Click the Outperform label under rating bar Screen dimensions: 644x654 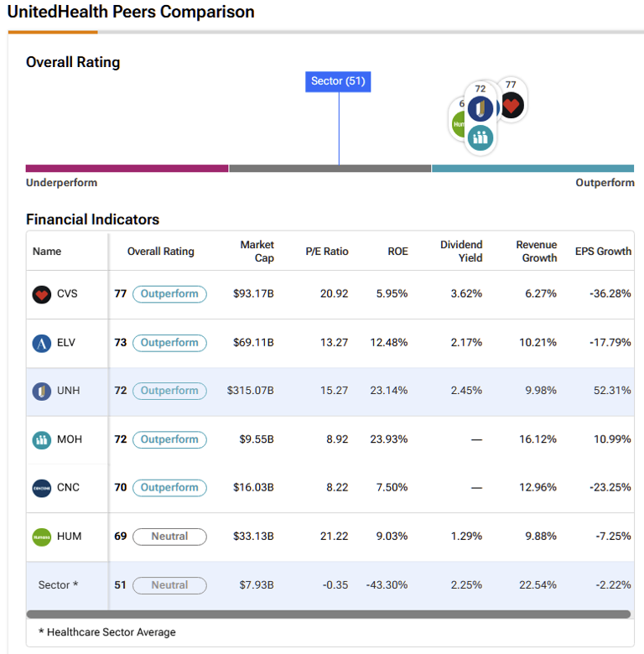click(605, 183)
